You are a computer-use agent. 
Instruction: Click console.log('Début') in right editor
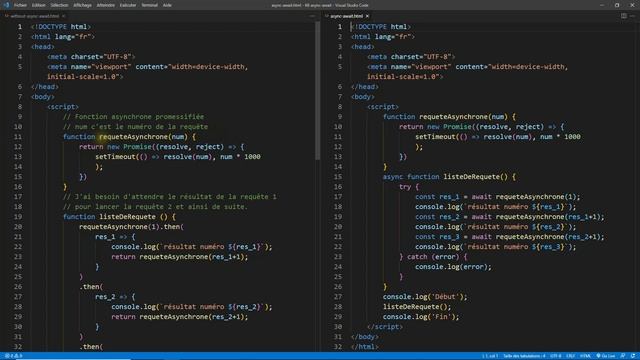(x=425, y=297)
